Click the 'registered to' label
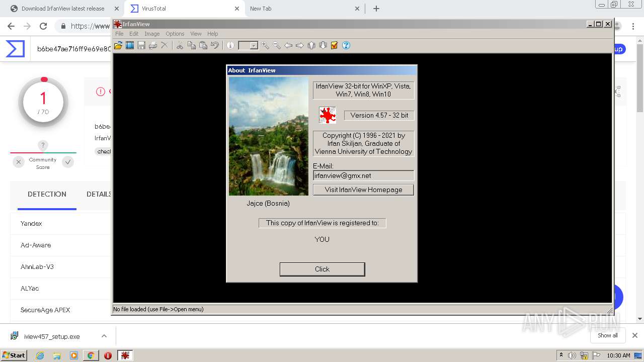644x362 pixels. 323,223
